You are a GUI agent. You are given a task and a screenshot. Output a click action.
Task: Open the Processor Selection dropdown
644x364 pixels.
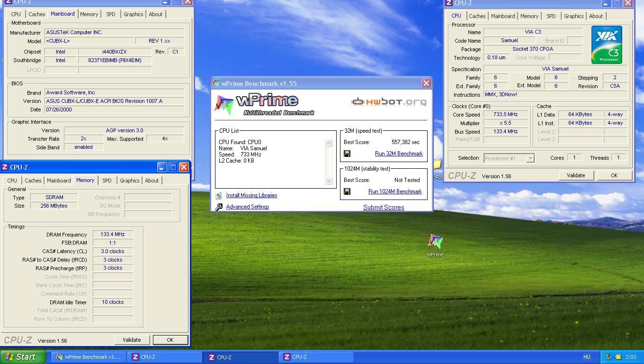[x=530, y=158]
